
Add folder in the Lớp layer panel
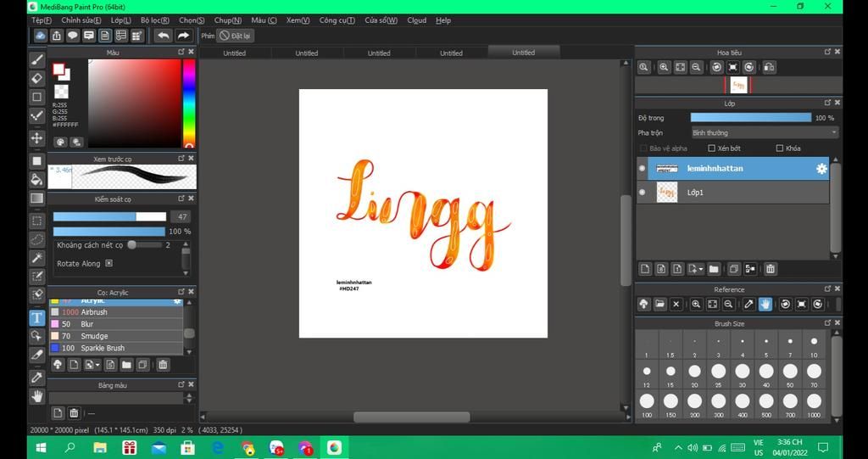click(714, 269)
